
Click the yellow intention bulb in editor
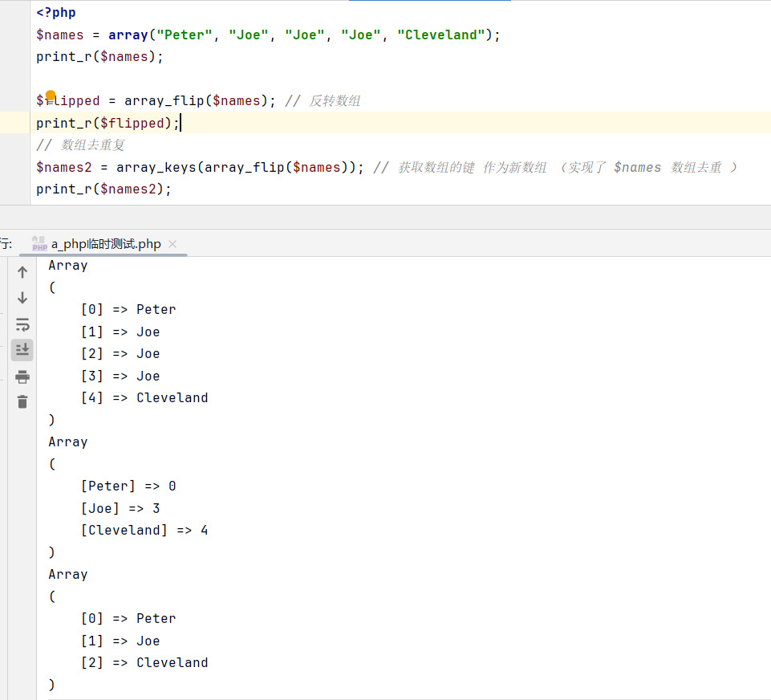51,96
